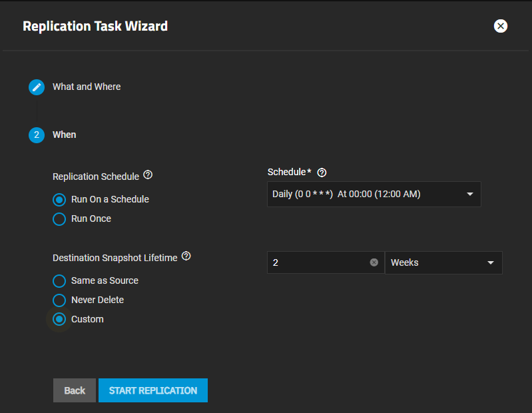Clear the lifetime value with the X icon
The width and height of the screenshot is (532, 413).
(x=374, y=262)
